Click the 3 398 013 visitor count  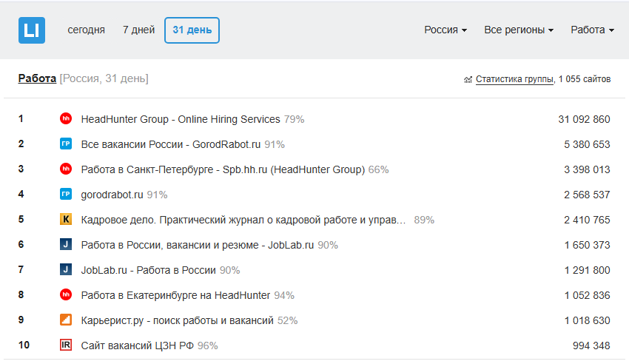click(587, 170)
